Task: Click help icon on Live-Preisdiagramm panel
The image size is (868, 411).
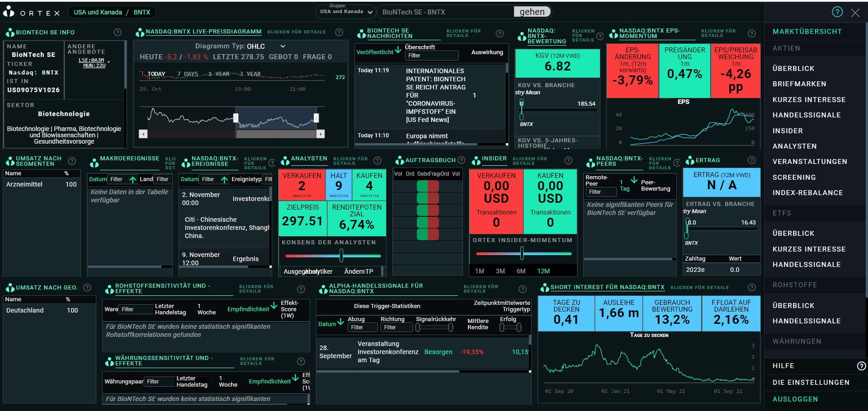Action: tap(339, 32)
